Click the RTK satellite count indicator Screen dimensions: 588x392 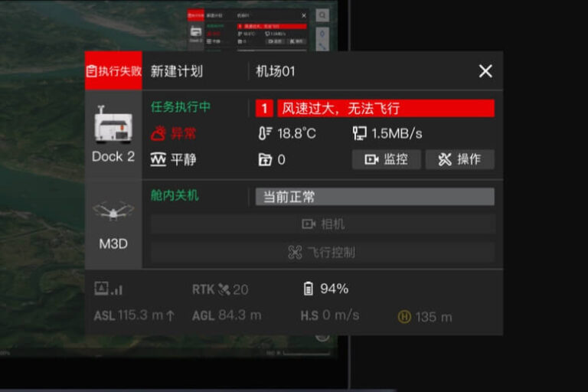pos(220,289)
